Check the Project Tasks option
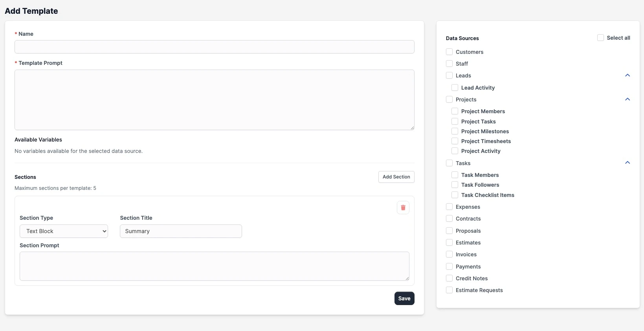 [455, 121]
